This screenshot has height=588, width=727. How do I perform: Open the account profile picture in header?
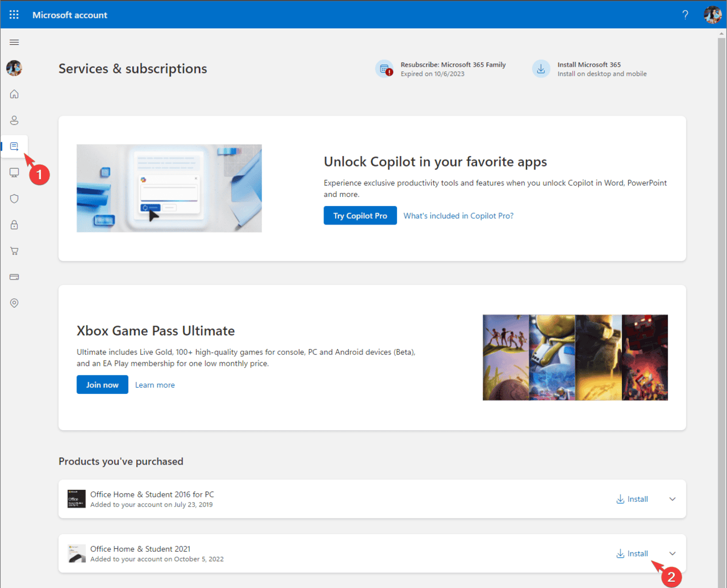[x=713, y=15]
